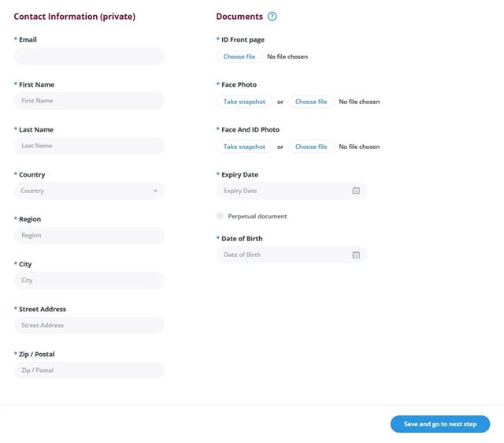The image size is (504, 443).
Task: Select the Last Name field
Action: [x=89, y=146]
